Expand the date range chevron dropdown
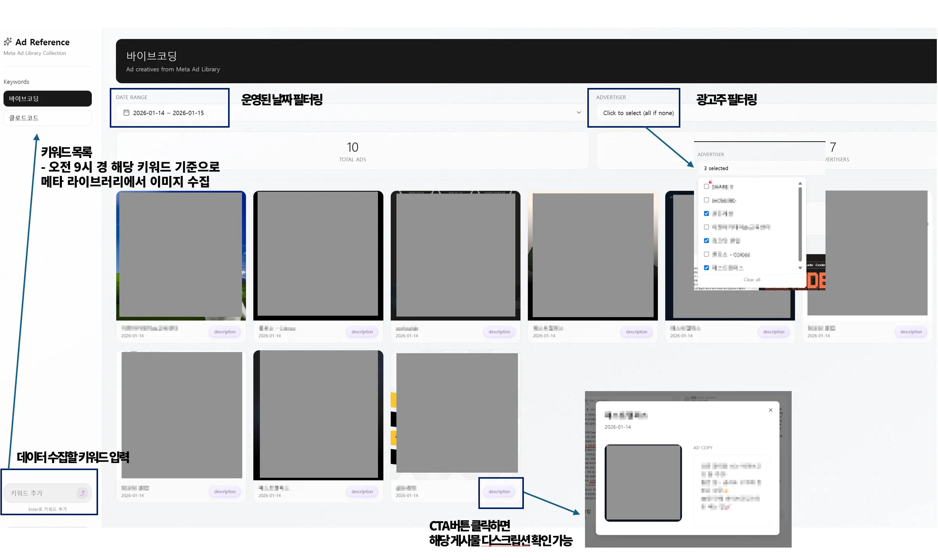Image resolution: width=938 pixels, height=560 pixels. click(x=578, y=112)
